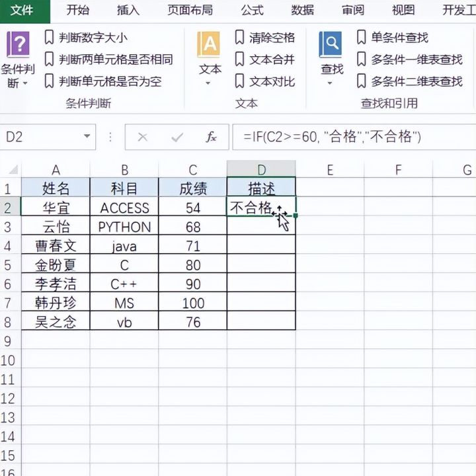Image resolution: width=476 pixels, height=476 pixels.
Task: Open the 文件 tab
Action: point(24,11)
